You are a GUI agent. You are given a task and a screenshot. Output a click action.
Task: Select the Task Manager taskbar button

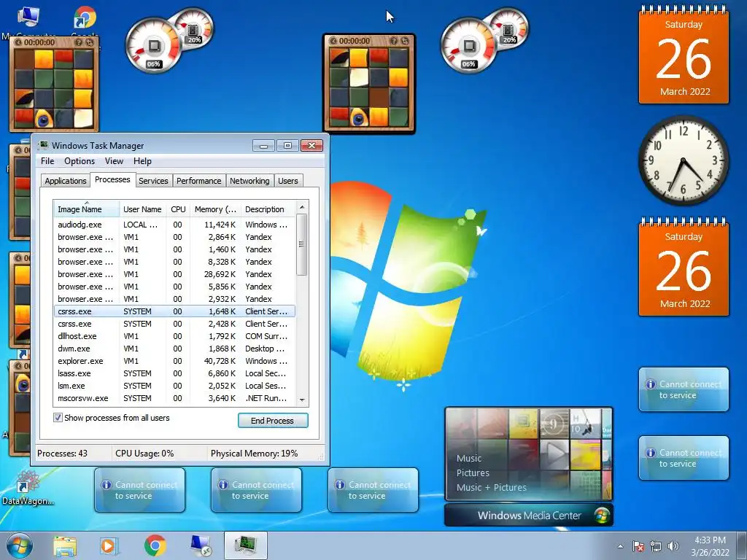click(246, 545)
